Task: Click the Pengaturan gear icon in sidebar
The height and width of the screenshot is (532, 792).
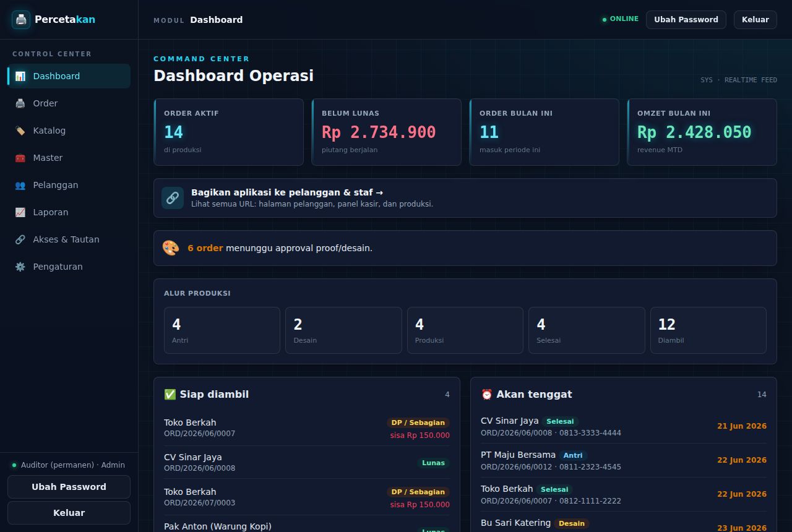Action: [x=20, y=267]
